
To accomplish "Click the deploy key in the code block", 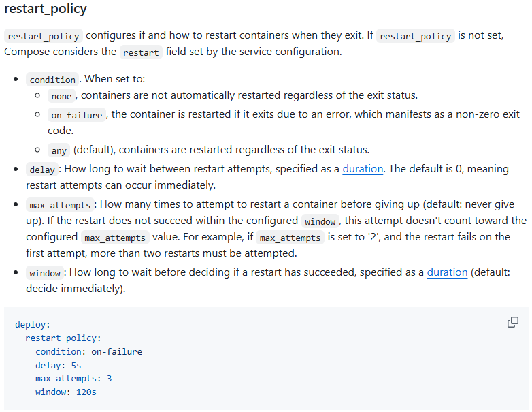I will [33, 325].
